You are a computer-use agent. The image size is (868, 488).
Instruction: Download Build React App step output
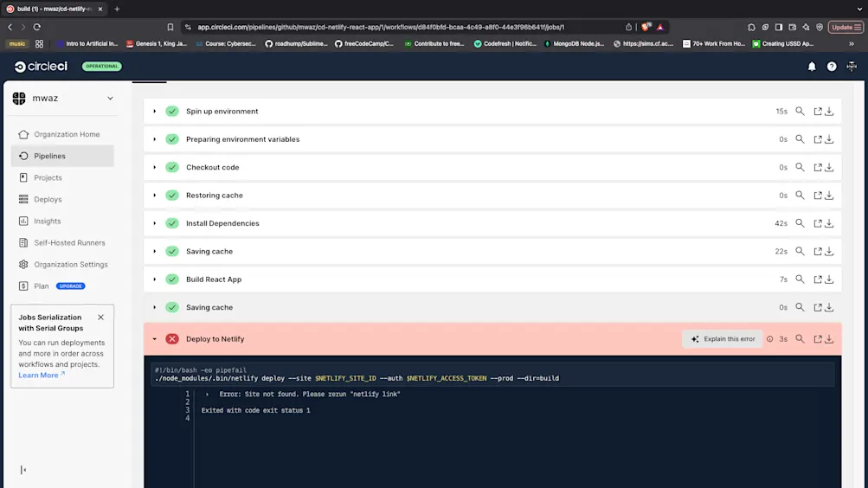click(x=829, y=279)
